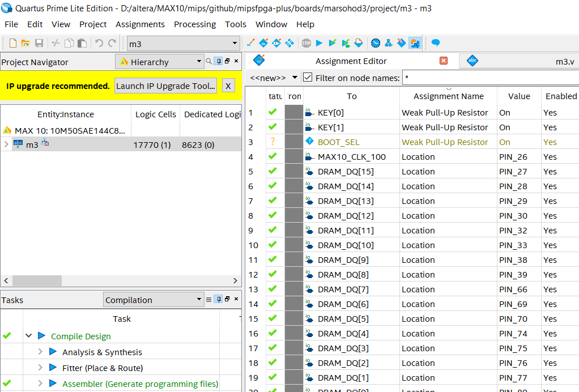Click the Paste clipboard icon
579x392 pixels.
point(82,43)
